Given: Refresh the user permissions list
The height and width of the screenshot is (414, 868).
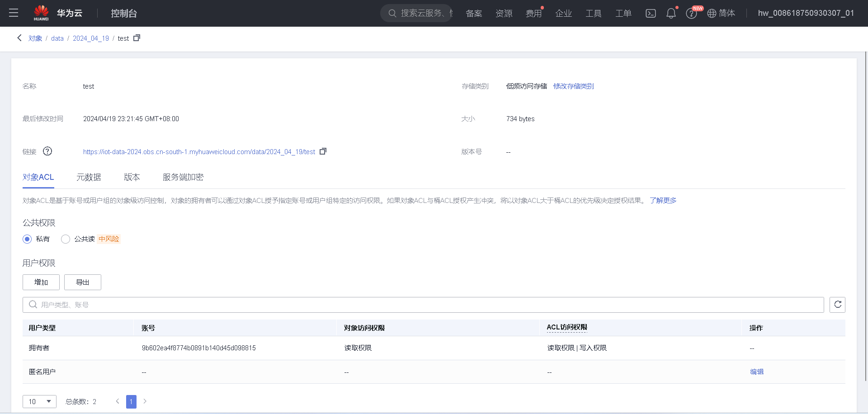Looking at the screenshot, I should tap(837, 305).
